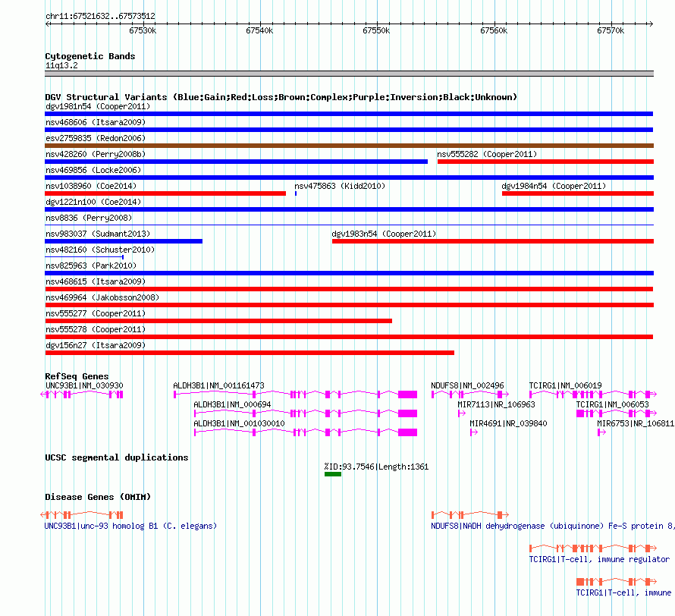The width and height of the screenshot is (675, 616).
Task: Click the Disease Genes (OMIM) track title
Action: pos(98,497)
